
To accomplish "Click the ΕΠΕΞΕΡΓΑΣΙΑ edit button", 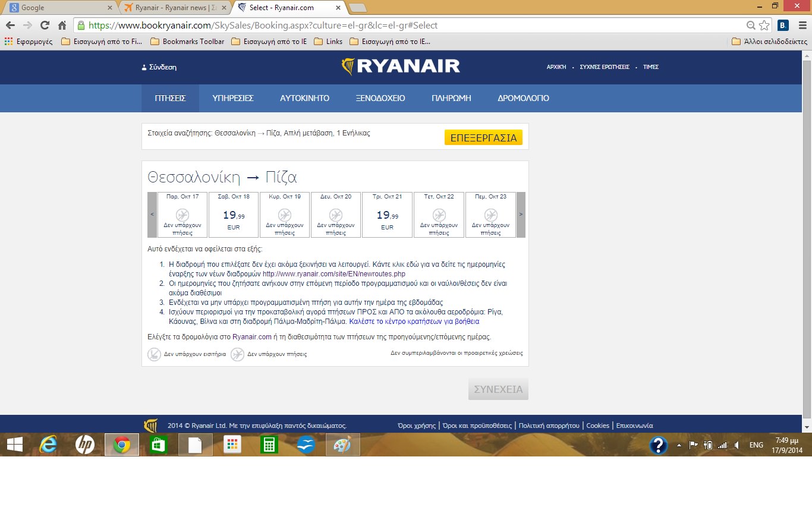I will point(483,137).
